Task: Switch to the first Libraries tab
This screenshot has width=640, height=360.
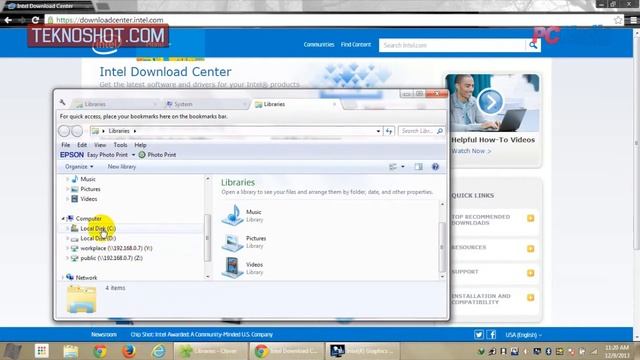Action: [x=116, y=104]
